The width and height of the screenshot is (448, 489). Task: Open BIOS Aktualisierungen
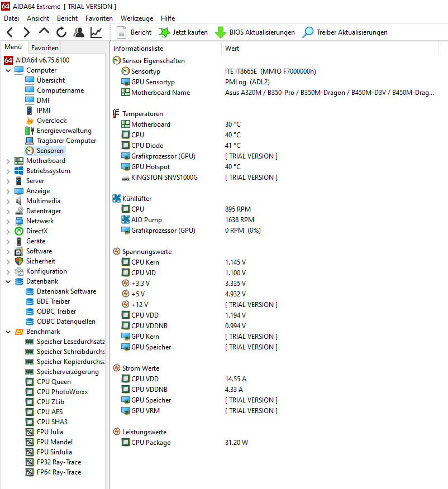(255, 32)
